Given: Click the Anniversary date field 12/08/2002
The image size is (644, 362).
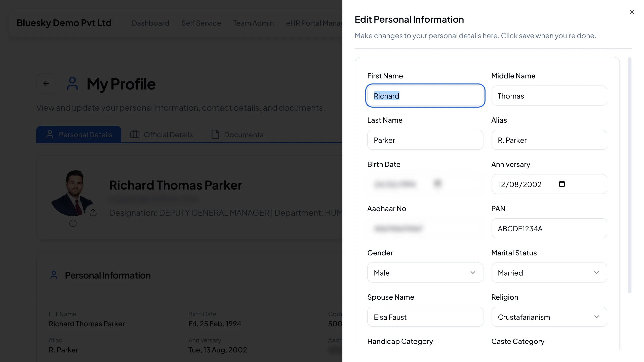Looking at the screenshot, I should click(549, 184).
